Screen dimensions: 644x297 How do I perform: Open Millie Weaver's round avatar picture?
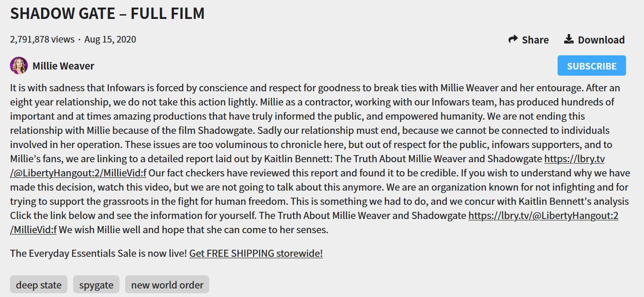coord(19,66)
